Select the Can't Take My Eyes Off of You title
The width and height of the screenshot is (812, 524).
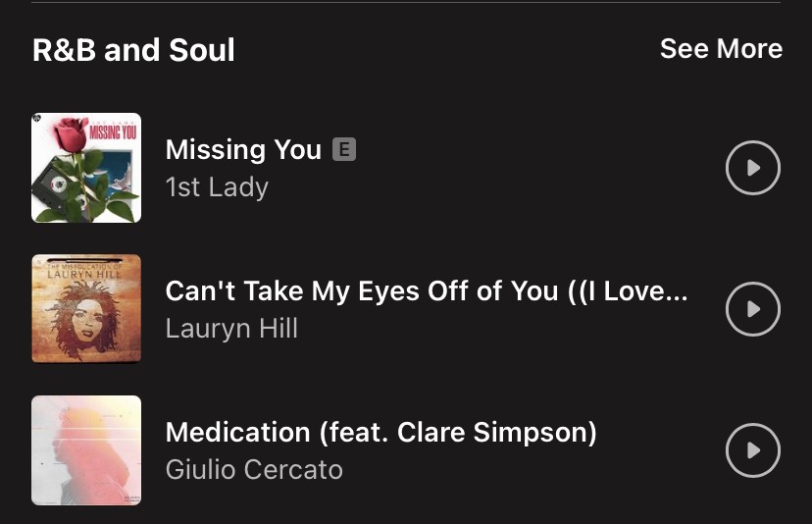click(x=412, y=290)
